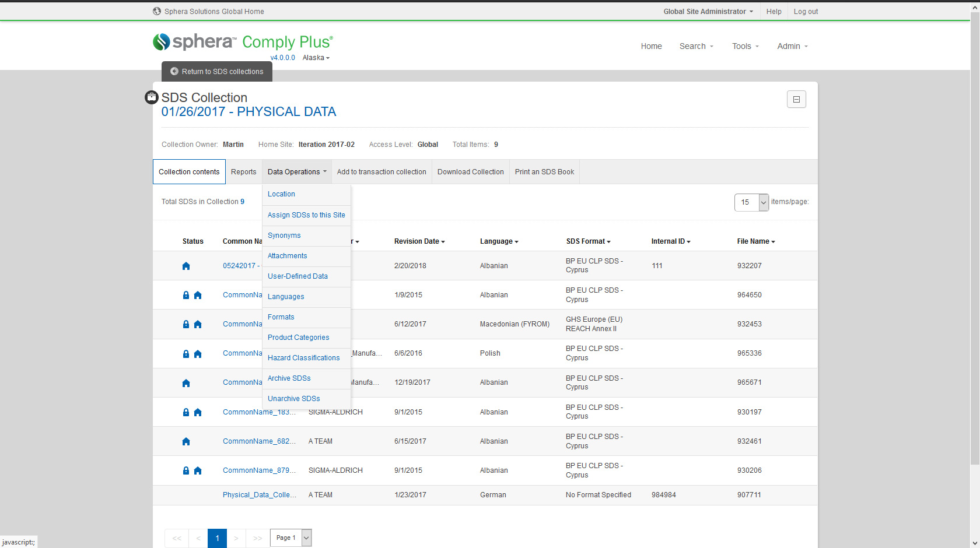Expand the Search menu

click(696, 46)
